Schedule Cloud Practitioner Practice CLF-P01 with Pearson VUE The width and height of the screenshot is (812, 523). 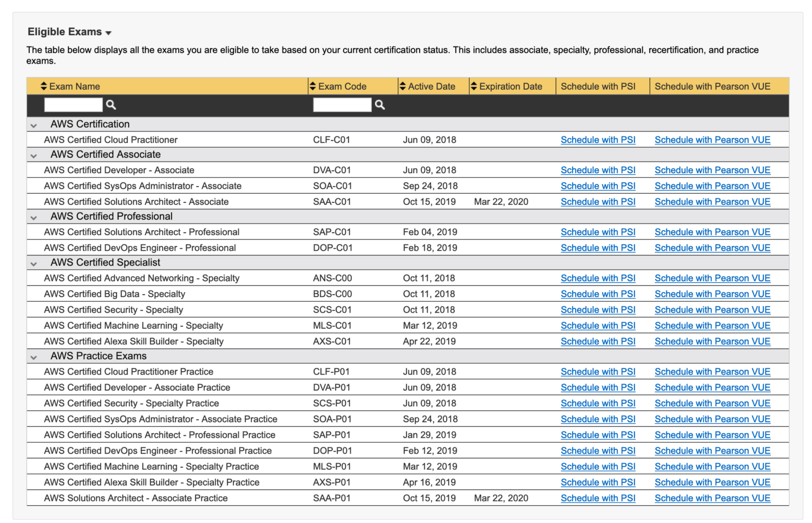712,372
